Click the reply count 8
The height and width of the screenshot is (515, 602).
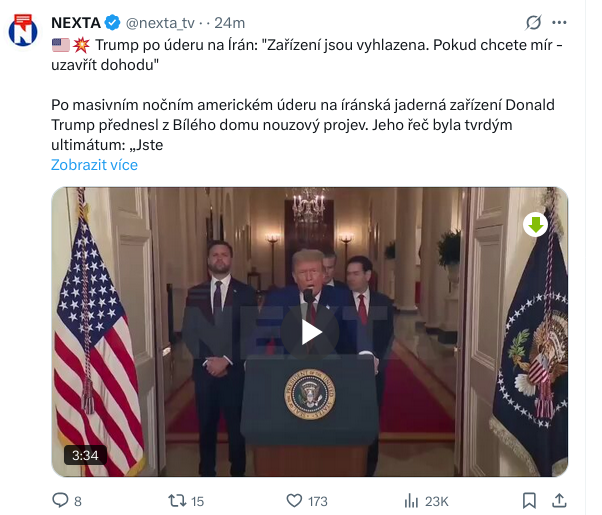pyautogui.click(x=78, y=501)
